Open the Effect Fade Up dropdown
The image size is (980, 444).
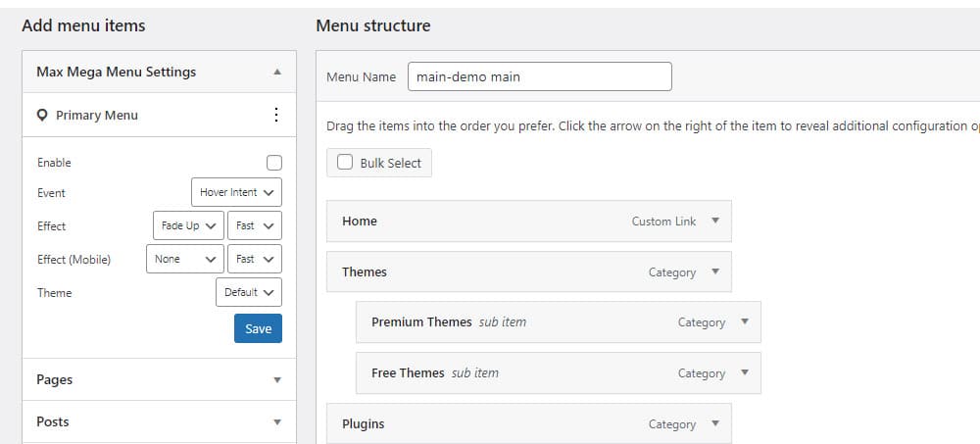(x=188, y=225)
